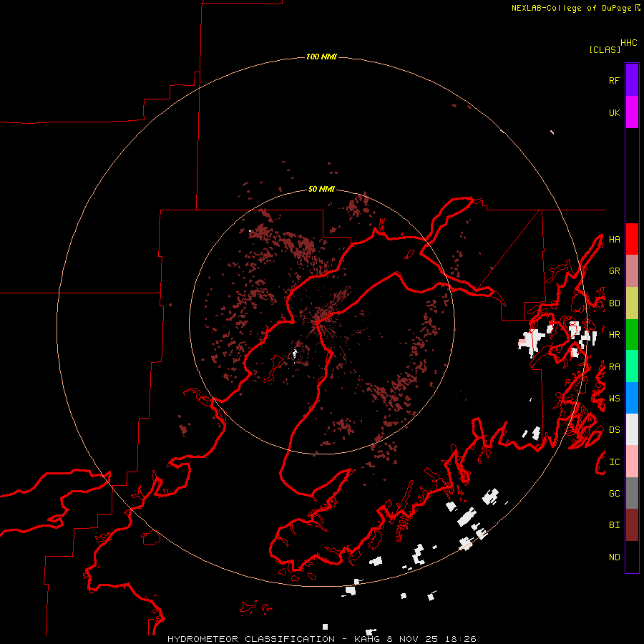Click the ND black legend color block
The height and width of the screenshot is (644, 644).
tap(632, 557)
